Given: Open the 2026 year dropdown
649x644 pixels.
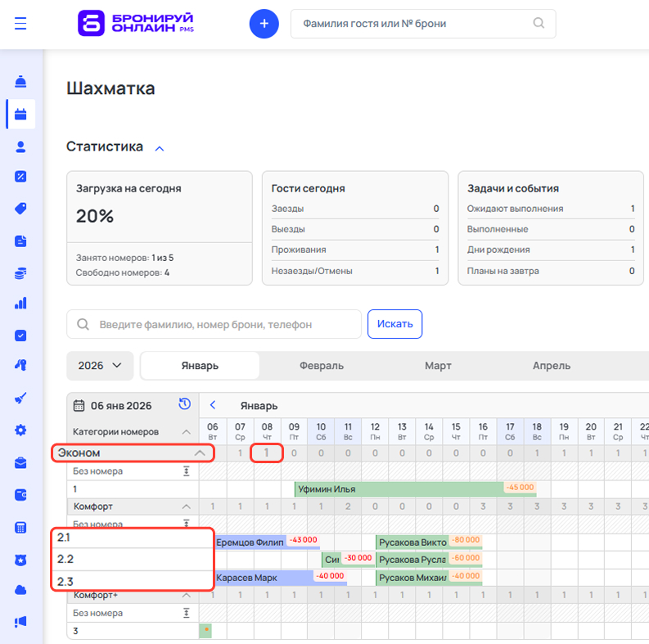Looking at the screenshot, I should 100,366.
